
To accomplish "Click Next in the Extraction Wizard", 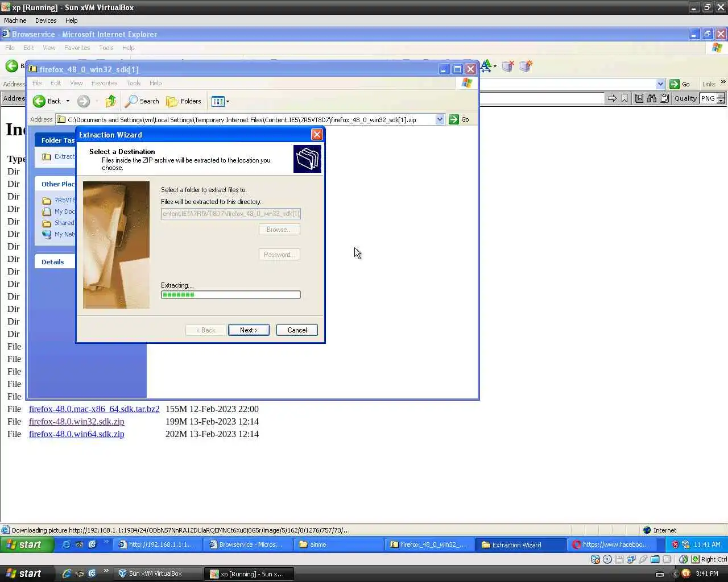I will coord(249,330).
